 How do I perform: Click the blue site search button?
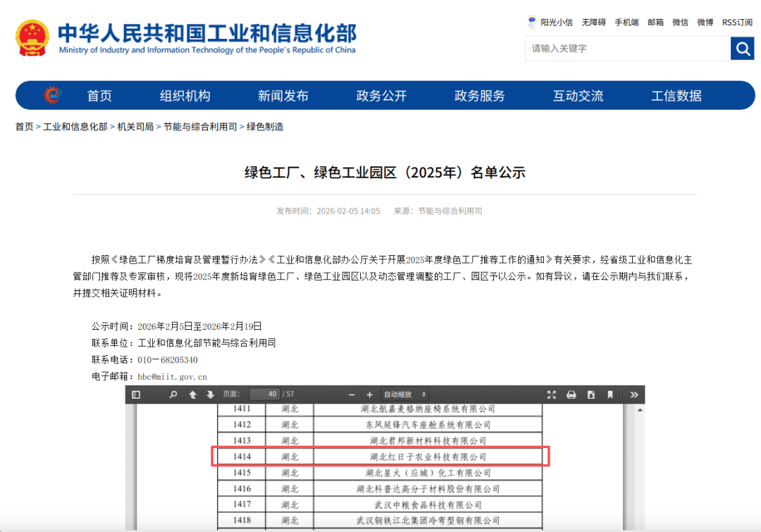pos(742,49)
